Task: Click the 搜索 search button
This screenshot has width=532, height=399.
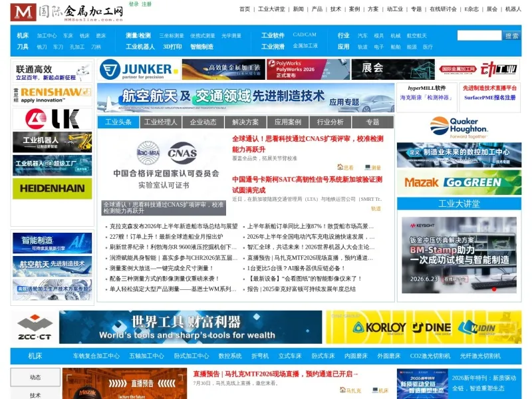Action: click(x=511, y=35)
